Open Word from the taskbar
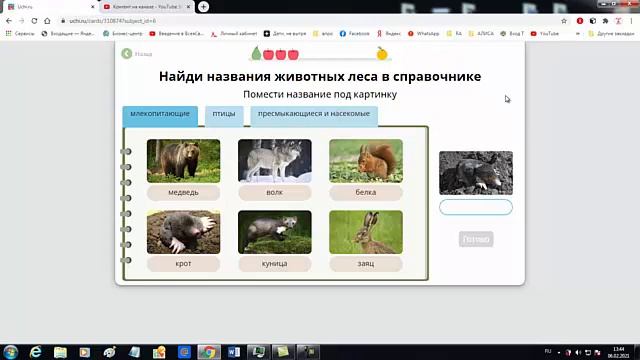This screenshot has height=360, width=640. point(234,352)
